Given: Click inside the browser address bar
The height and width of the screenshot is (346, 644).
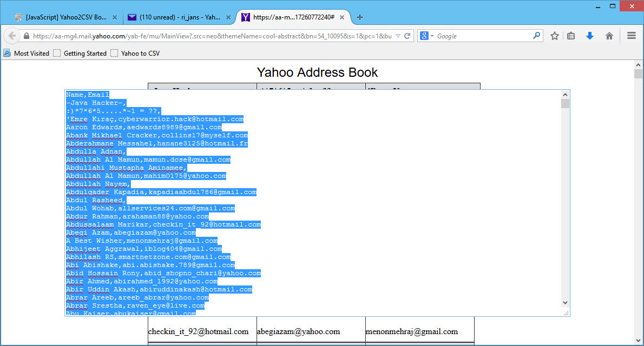Looking at the screenshot, I should click(216, 36).
